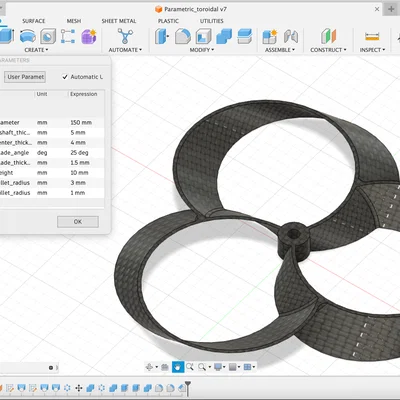Close the Parametric_toroidal v7 document tab

point(377,9)
